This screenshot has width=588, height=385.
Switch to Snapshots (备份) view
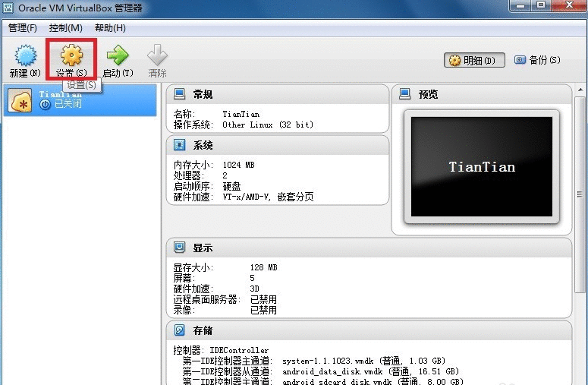point(537,60)
